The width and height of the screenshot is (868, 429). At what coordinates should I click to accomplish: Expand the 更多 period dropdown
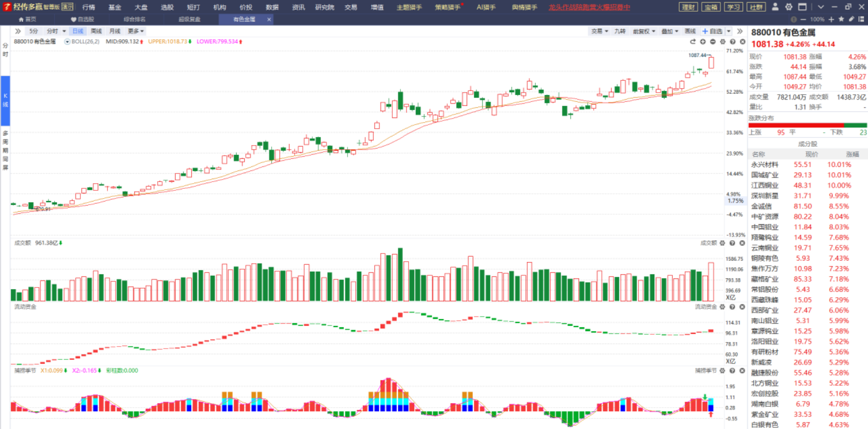point(135,32)
